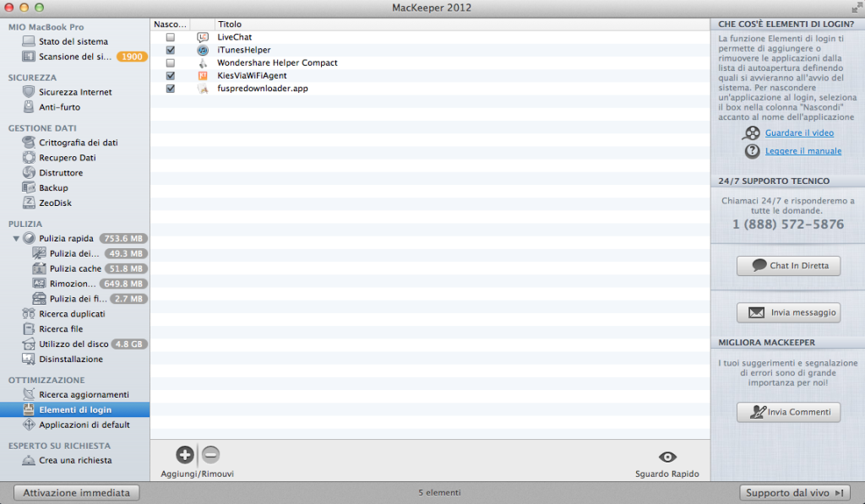Sort by the Nascondi column header
The height and width of the screenshot is (504, 865).
point(170,24)
